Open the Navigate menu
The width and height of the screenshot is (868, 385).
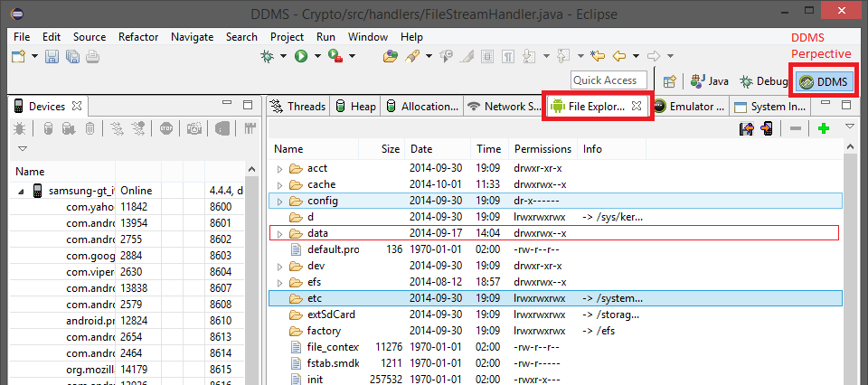tap(192, 37)
